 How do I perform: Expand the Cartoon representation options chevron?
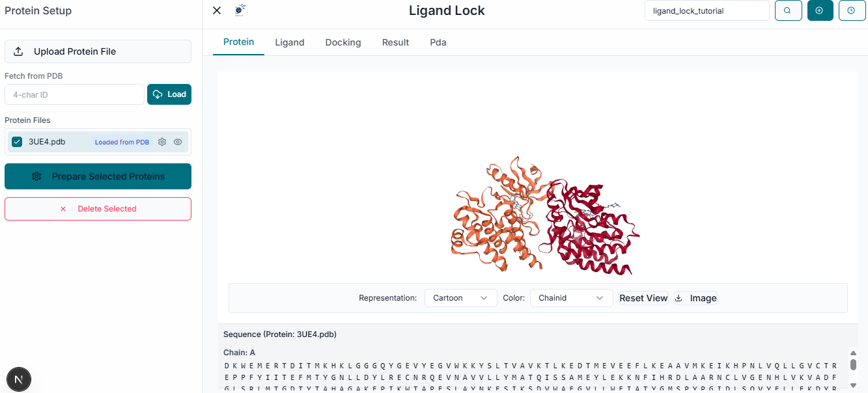click(483, 298)
